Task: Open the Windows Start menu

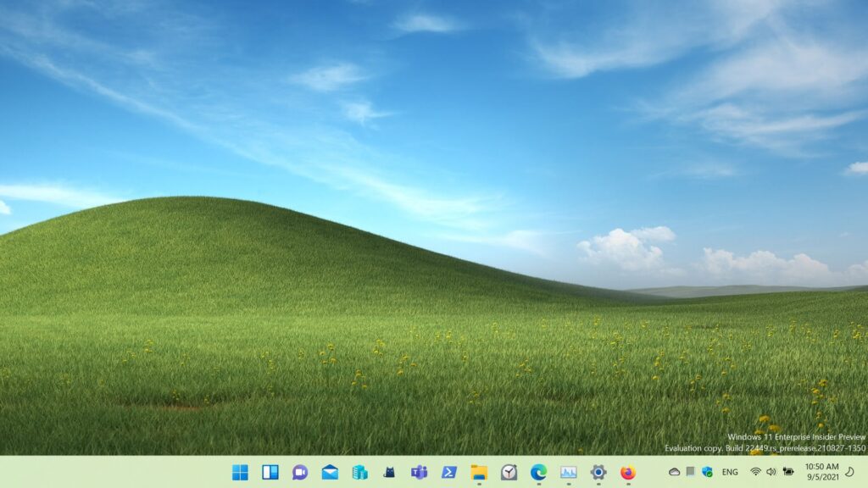Action: coord(240,472)
